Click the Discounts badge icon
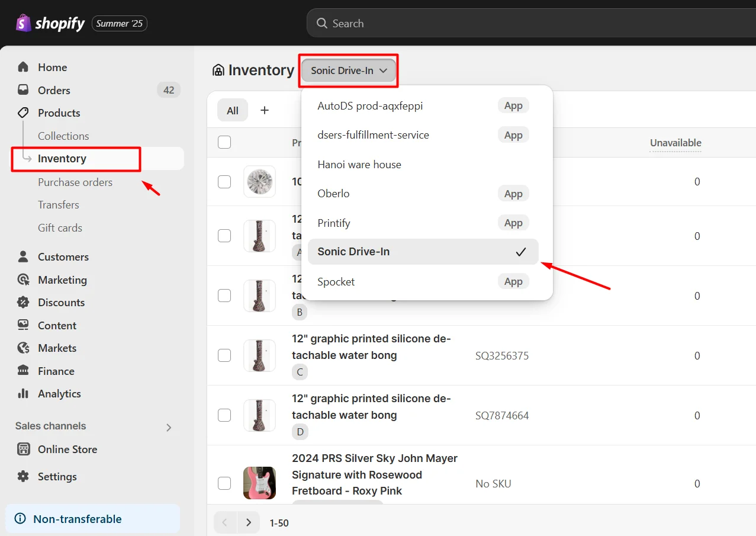The height and width of the screenshot is (536, 756). coord(23,302)
